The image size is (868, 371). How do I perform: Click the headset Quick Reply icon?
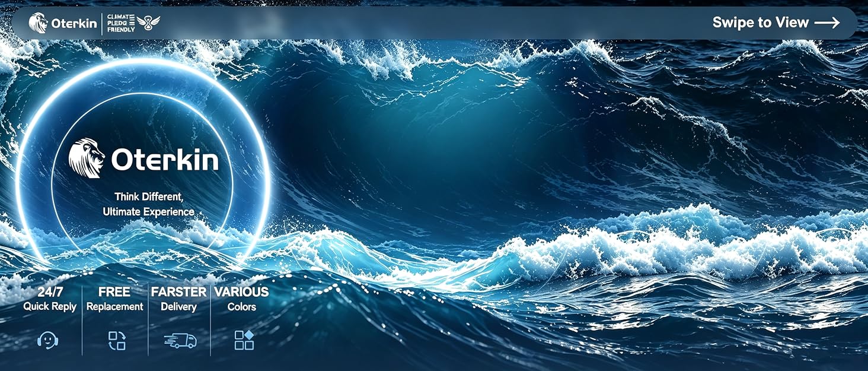(47, 340)
